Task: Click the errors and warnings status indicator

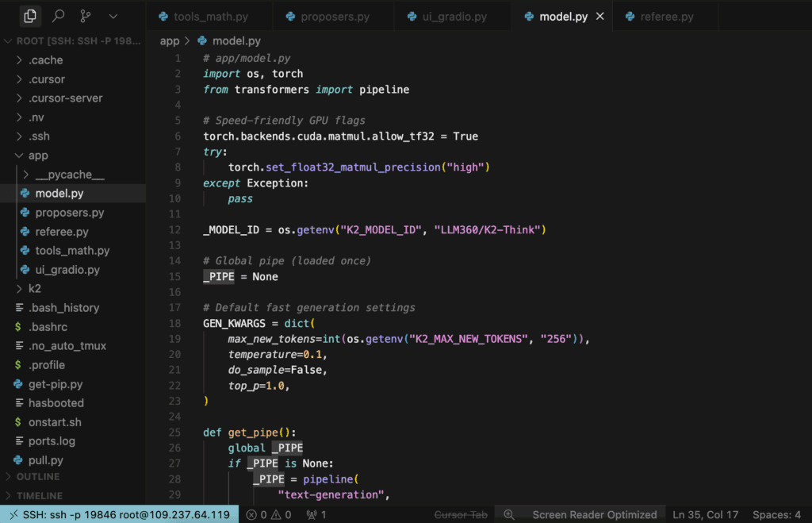Action: pos(270,514)
